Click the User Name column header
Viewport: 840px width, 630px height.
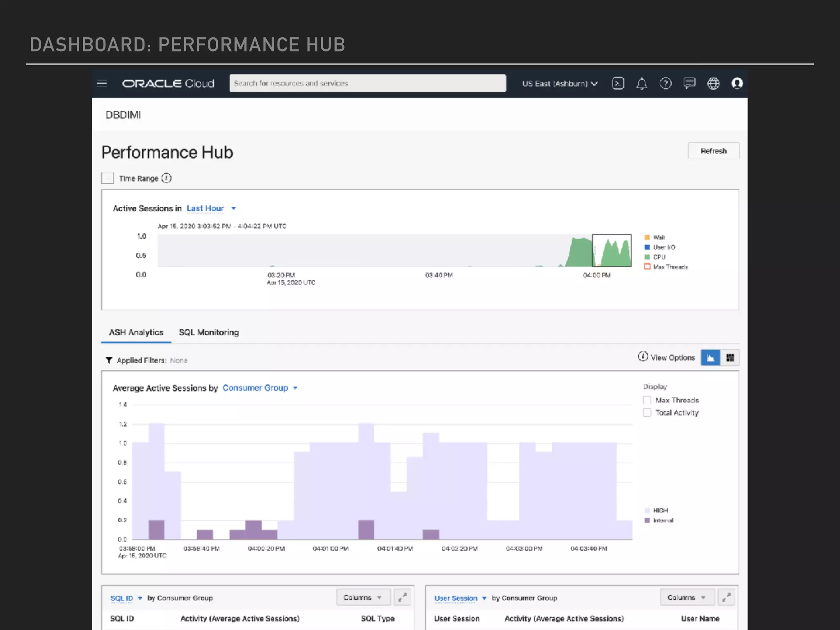(x=700, y=619)
